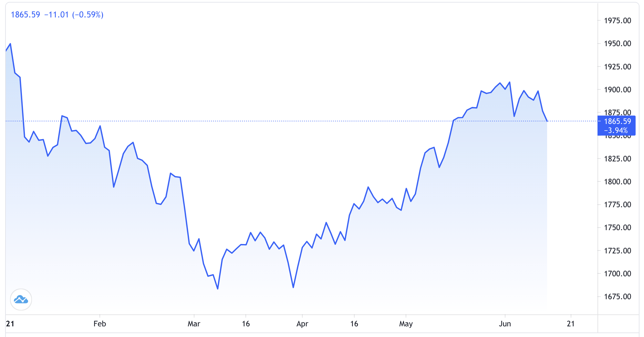Click the cloud logo circle bottom left
This screenshot has width=644, height=337.
click(21, 299)
